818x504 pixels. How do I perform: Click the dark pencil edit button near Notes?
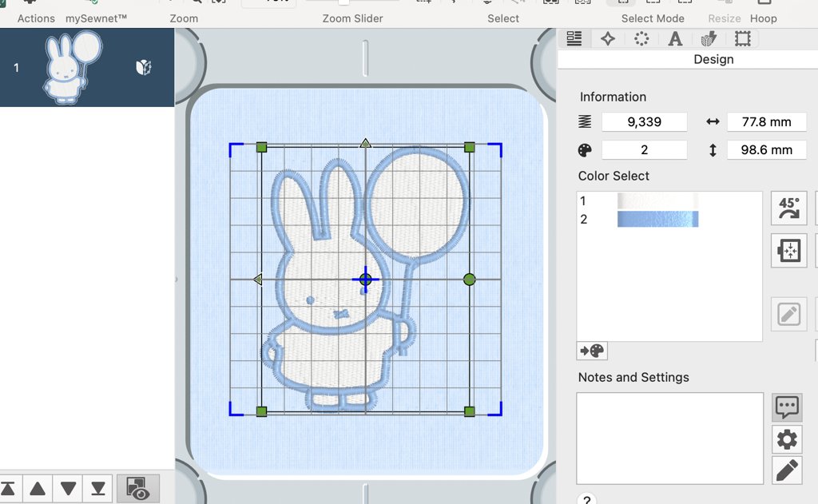click(x=787, y=470)
